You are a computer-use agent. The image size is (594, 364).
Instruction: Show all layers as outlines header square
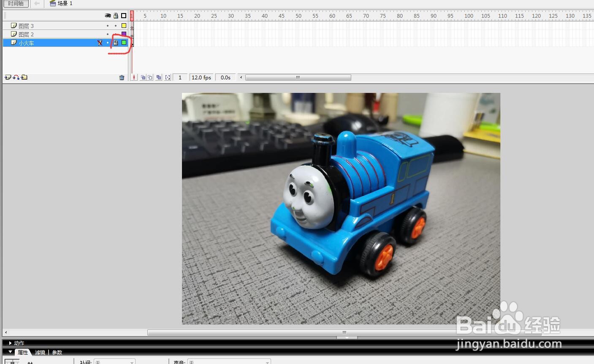(x=124, y=16)
